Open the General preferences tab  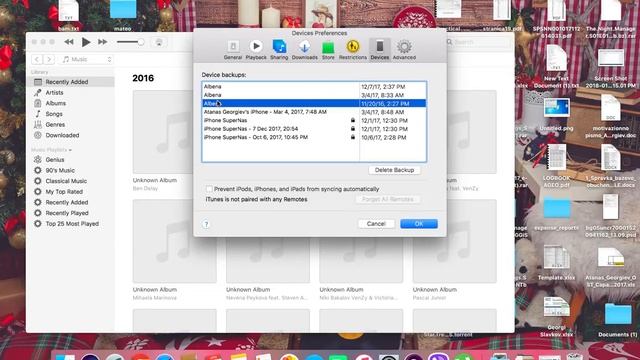point(233,50)
